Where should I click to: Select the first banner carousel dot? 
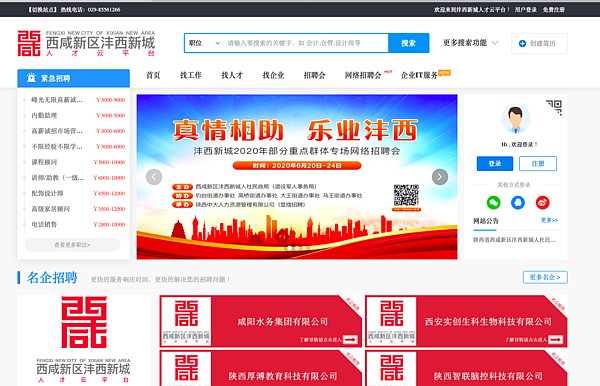[290, 248]
